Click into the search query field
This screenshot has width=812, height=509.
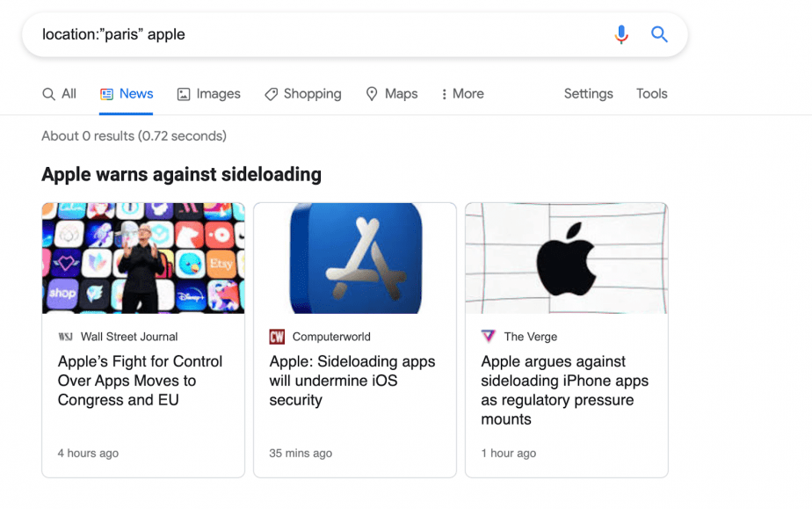321,34
